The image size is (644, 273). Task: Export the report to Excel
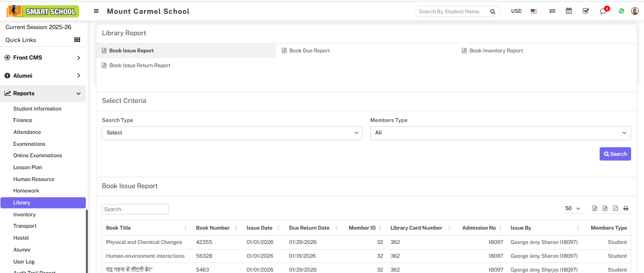coord(595,209)
